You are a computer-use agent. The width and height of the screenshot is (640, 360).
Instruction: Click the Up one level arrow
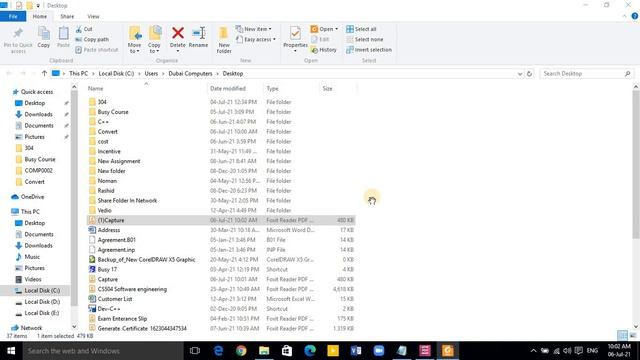[x=44, y=73]
